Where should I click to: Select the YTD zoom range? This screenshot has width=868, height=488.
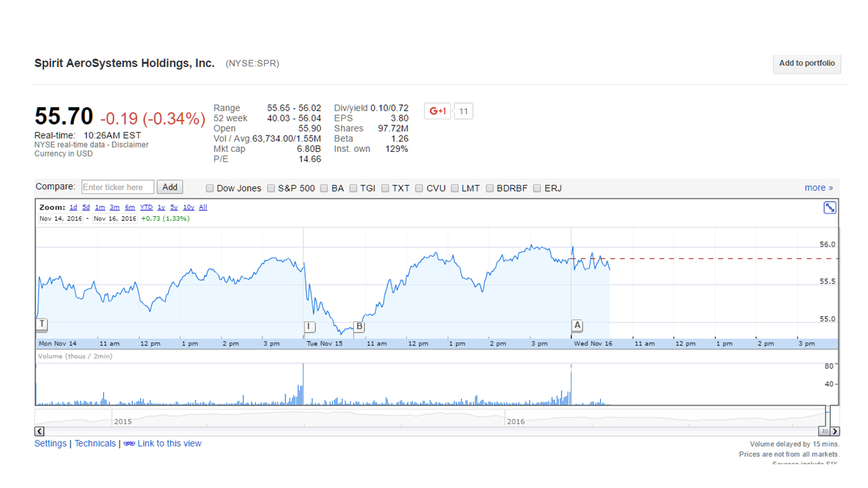(146, 207)
